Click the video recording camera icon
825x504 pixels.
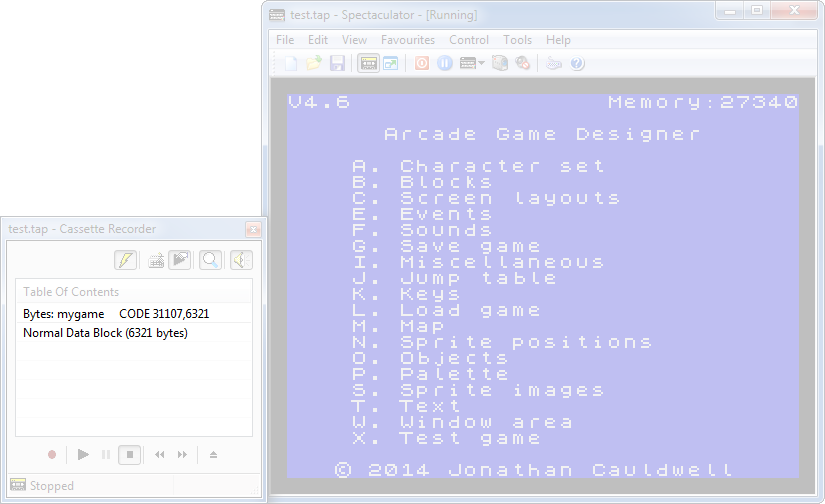click(500, 64)
